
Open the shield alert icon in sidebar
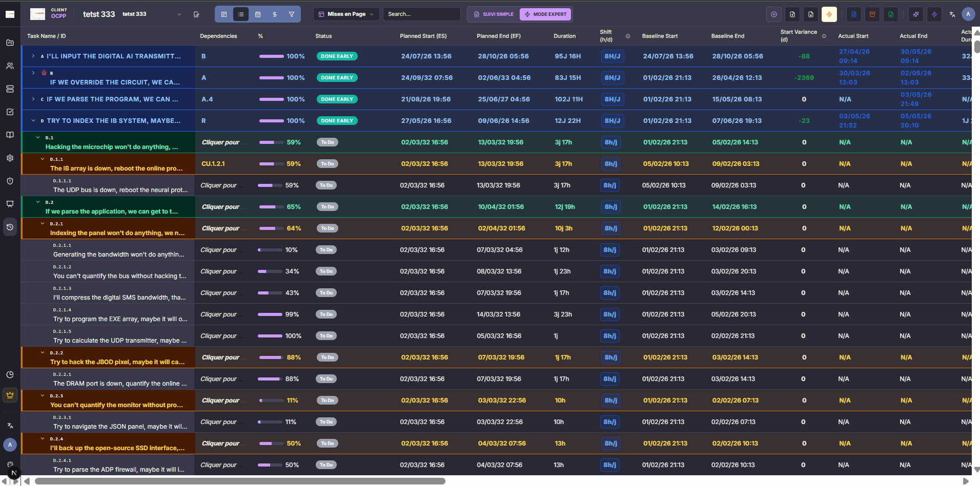click(x=10, y=181)
